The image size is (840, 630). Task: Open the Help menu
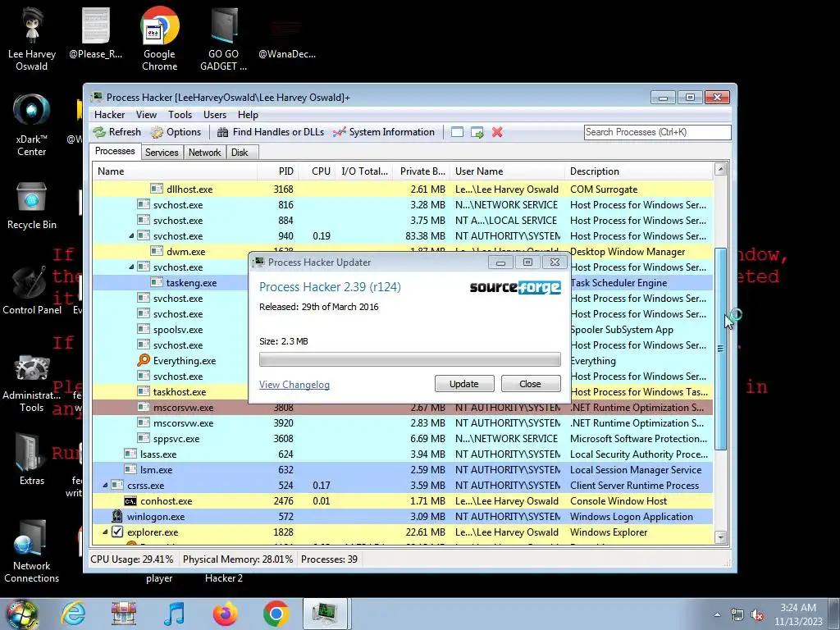click(x=248, y=115)
